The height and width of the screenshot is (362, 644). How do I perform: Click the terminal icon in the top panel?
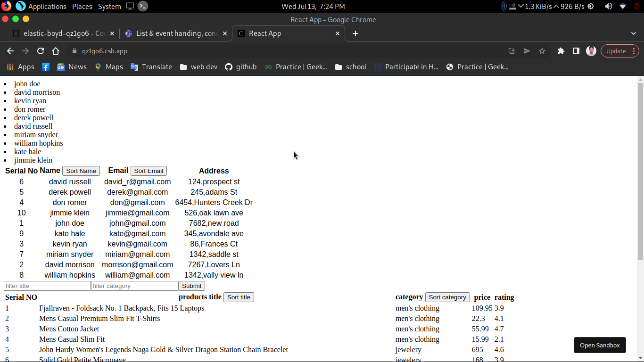[x=143, y=6]
